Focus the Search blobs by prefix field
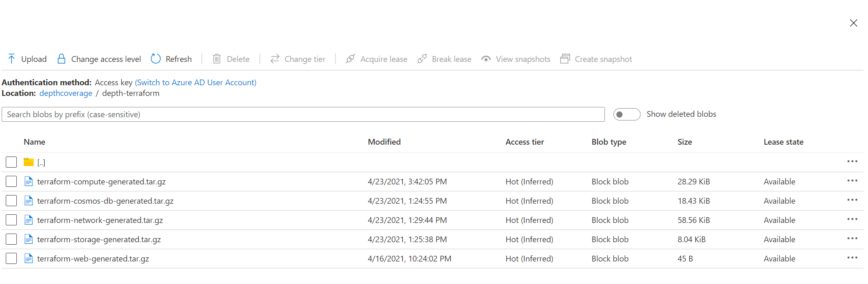The height and width of the screenshot is (284, 868). [303, 114]
